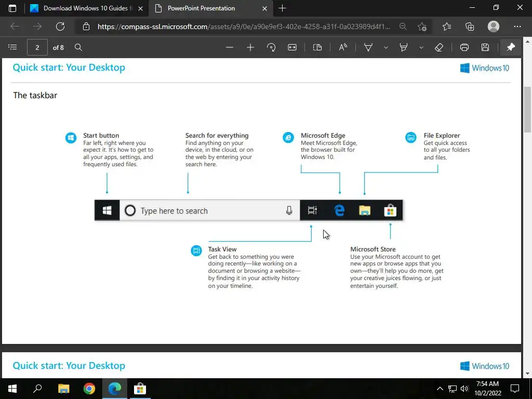Select the Highlight tool
This screenshot has height=399, width=532.
point(403,47)
